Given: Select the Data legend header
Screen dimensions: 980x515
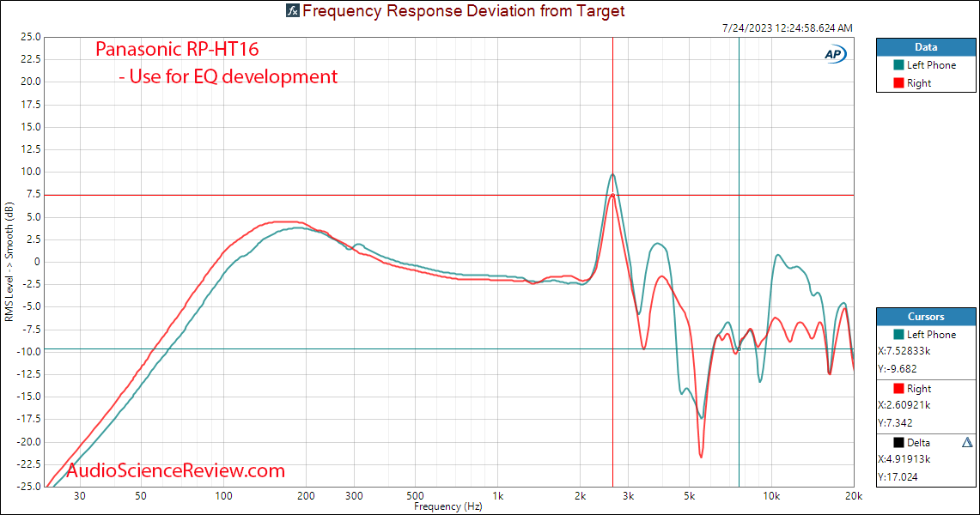Looking at the screenshot, I should click(926, 47).
